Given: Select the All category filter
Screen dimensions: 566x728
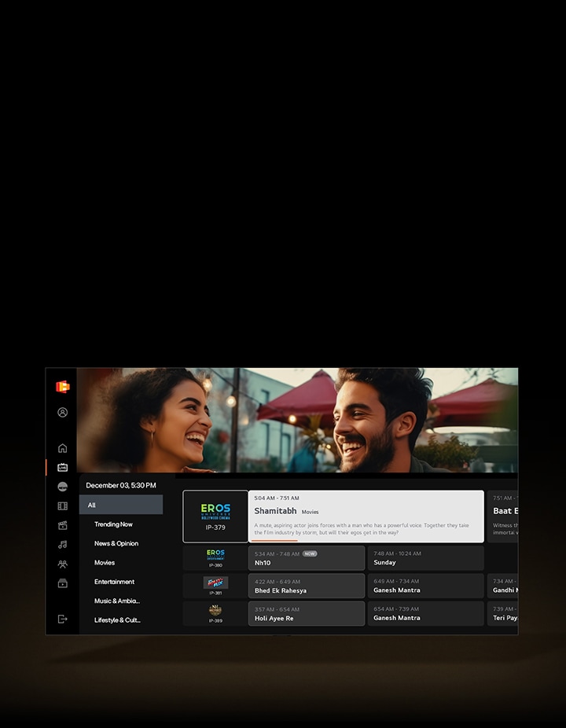Looking at the screenshot, I should 121,505.
